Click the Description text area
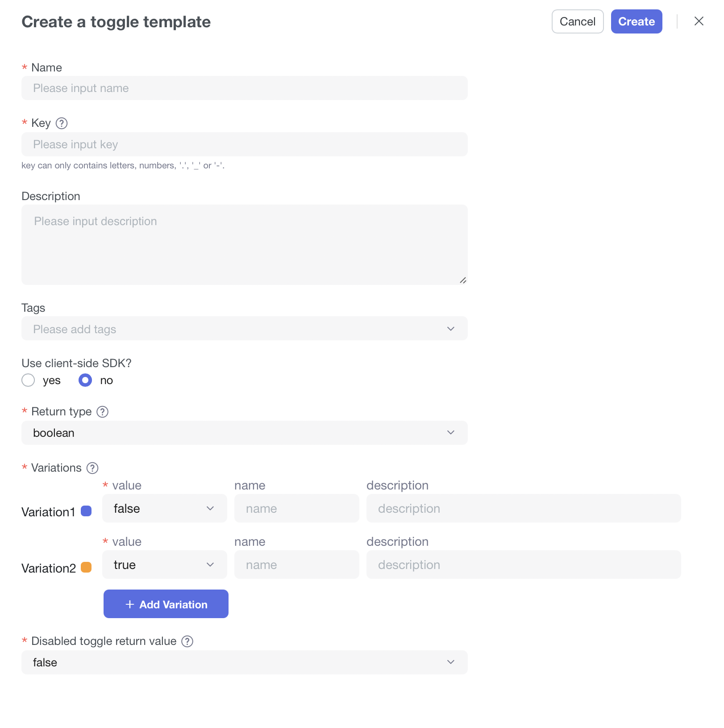The height and width of the screenshot is (728, 724). (244, 245)
